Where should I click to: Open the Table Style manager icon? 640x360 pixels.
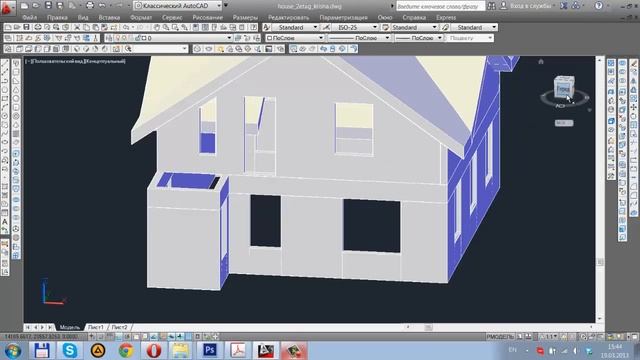click(385, 27)
